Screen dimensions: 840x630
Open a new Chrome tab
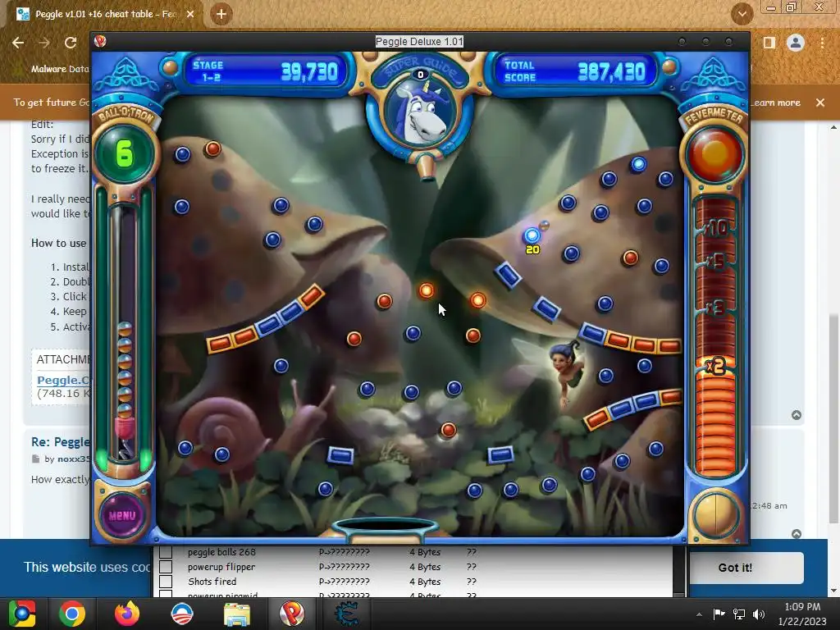tap(221, 14)
